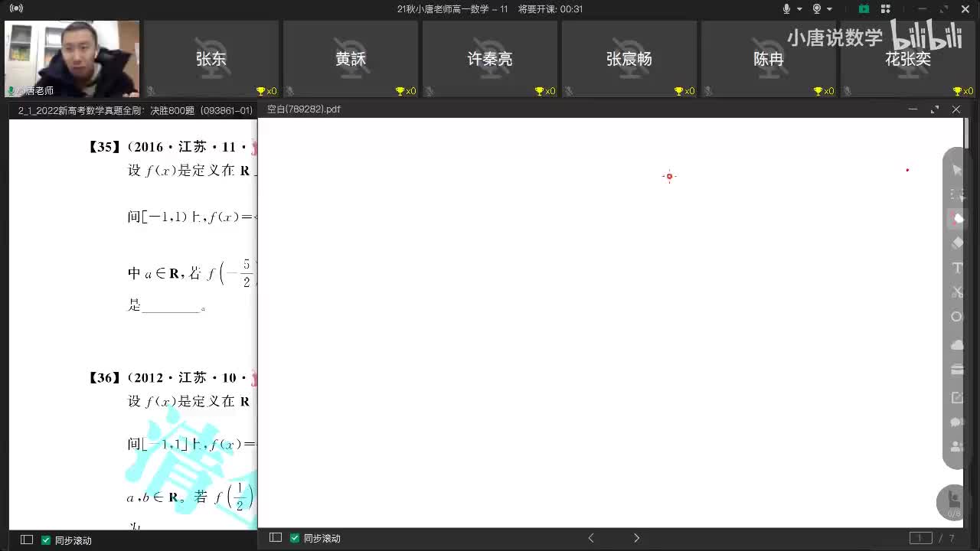Click the PDF vertical scrollbar
The width and height of the screenshot is (980, 551).
966,134
